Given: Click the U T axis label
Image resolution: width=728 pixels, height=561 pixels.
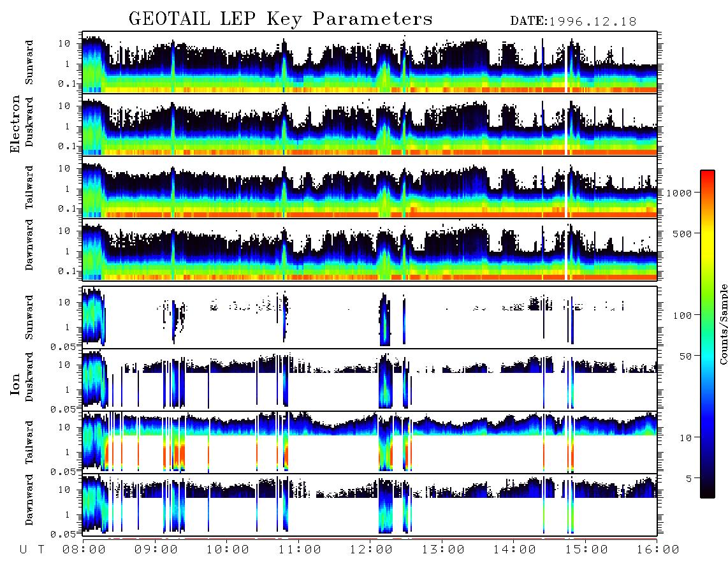Looking at the screenshot, I should 32,550.
